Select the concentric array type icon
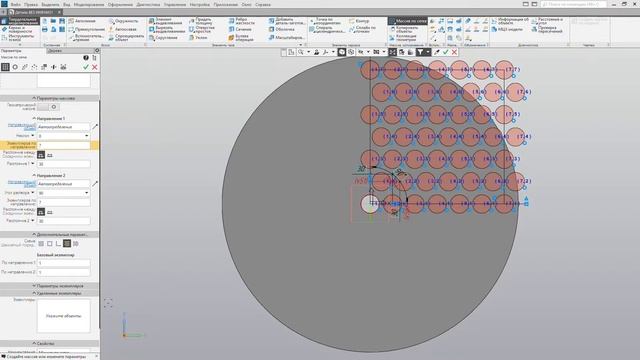Image resolution: width=640 pixels, height=360 pixels. click(15, 67)
